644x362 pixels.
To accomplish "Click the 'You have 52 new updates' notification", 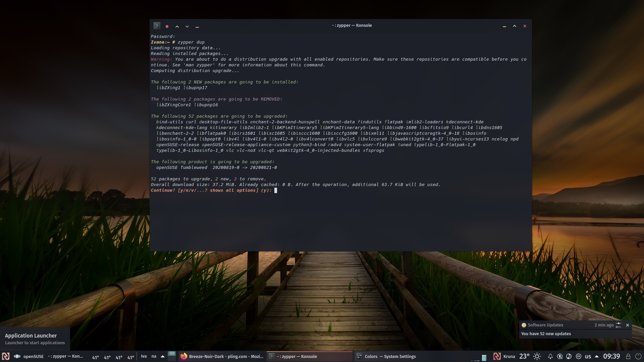I will pyautogui.click(x=546, y=334).
